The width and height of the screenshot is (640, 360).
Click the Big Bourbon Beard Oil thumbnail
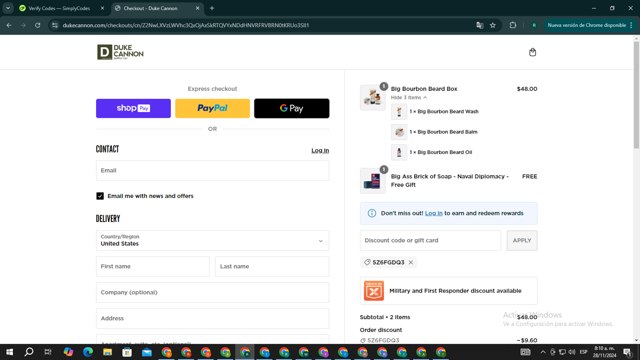(399, 152)
